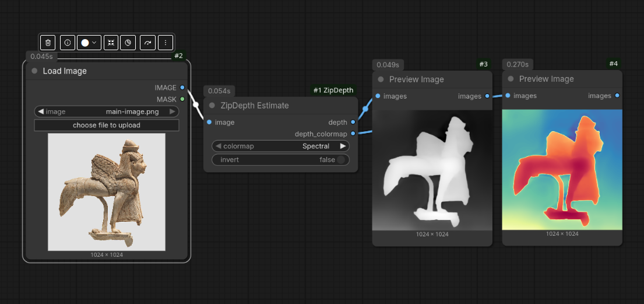Delete the selected node with trash icon
The height and width of the screenshot is (304, 644).
click(x=48, y=43)
